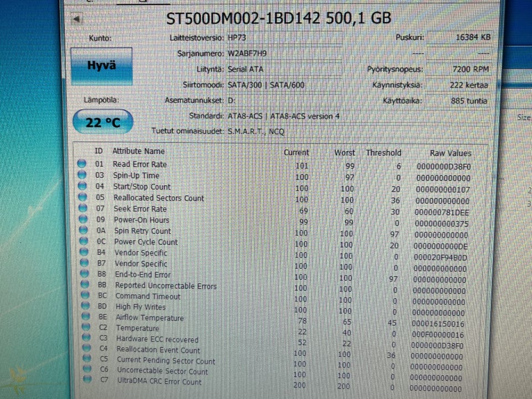
Task: Click the firmware field showing HP73
Action: [284, 38]
